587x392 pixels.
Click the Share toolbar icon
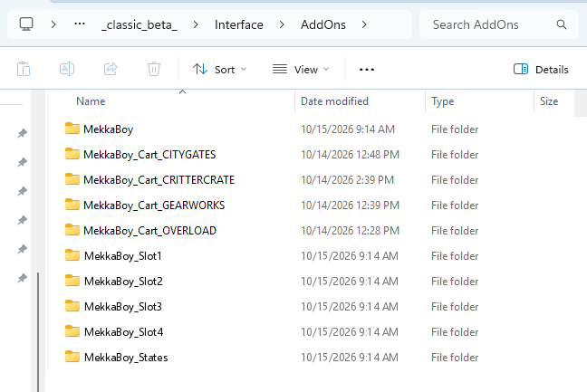tap(111, 69)
